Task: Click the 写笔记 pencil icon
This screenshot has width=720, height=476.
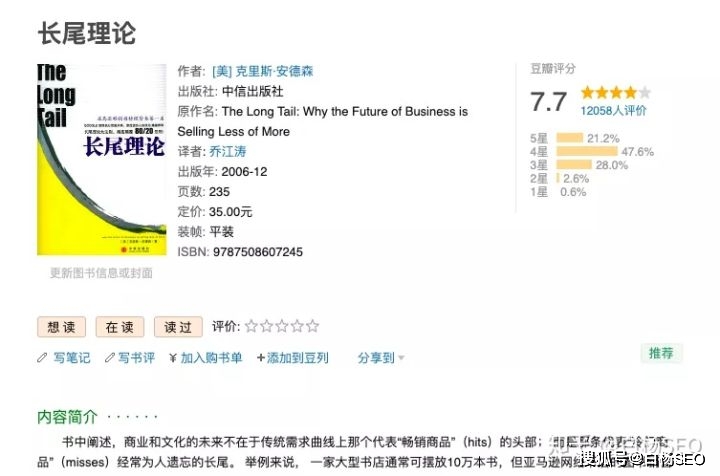Action: 42,357
